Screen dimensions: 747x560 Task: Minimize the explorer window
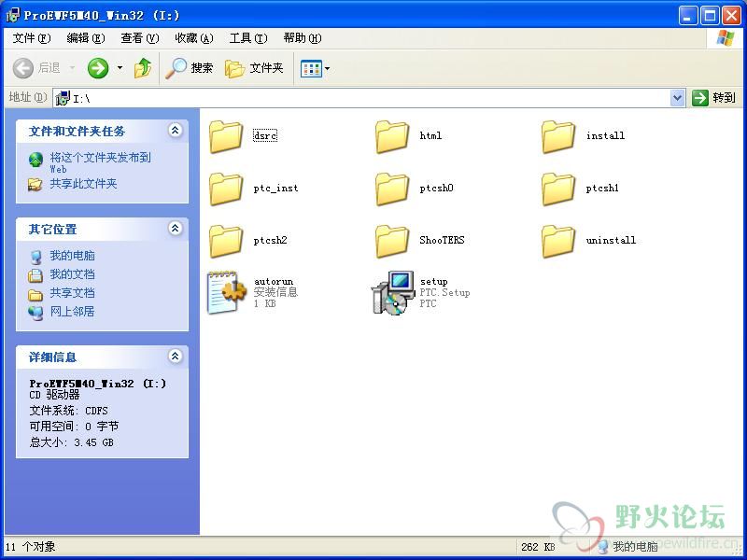[687, 16]
